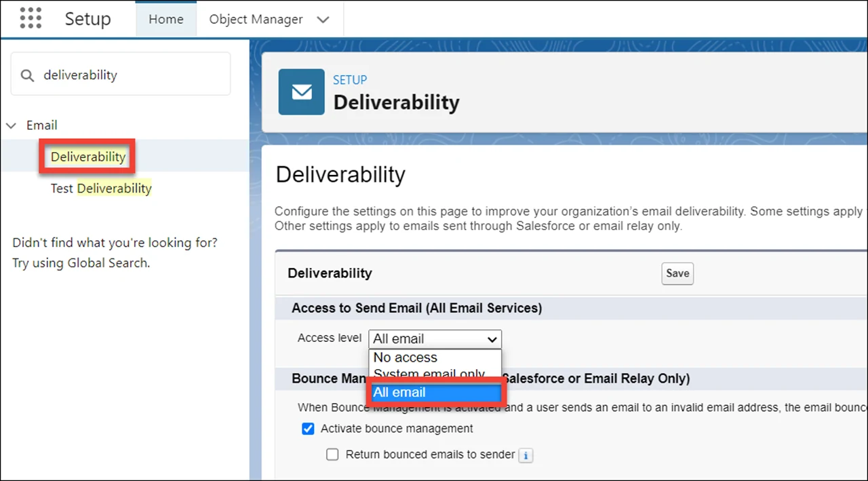Collapse the Email section in sidebar

[11, 126]
